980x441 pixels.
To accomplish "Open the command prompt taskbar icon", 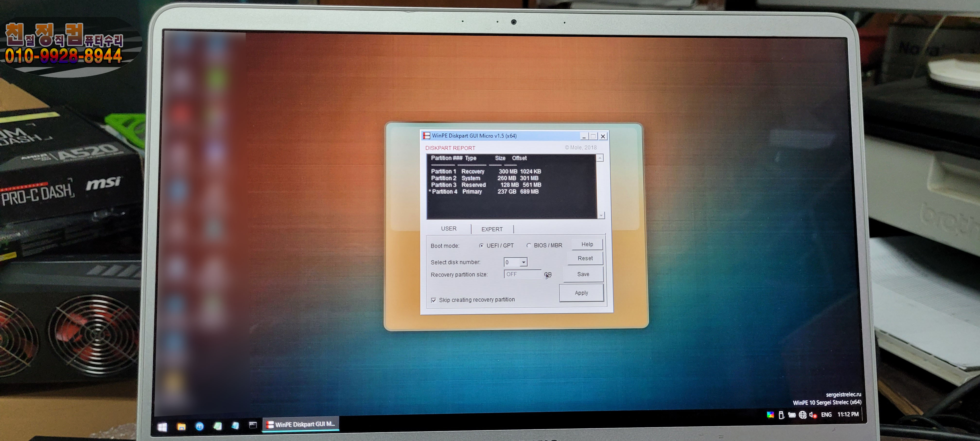I will pos(253,425).
